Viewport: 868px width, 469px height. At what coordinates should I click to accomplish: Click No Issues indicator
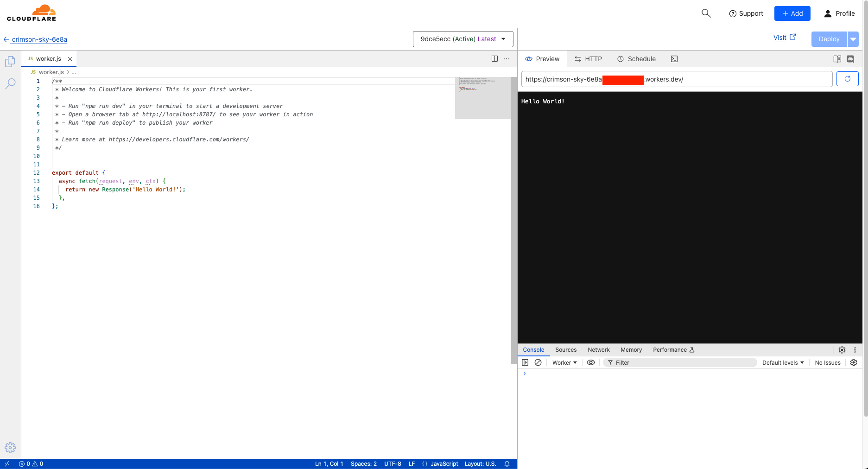(828, 363)
